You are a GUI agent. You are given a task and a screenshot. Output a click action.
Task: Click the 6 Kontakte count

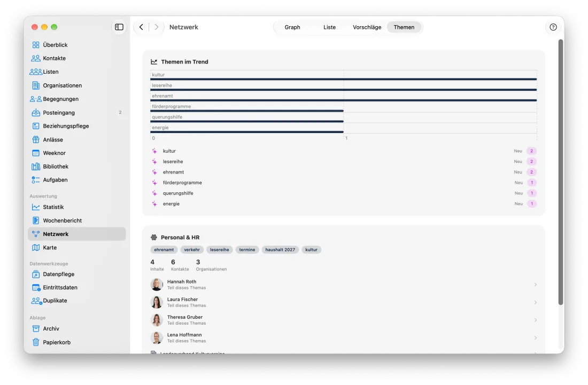pyautogui.click(x=180, y=265)
